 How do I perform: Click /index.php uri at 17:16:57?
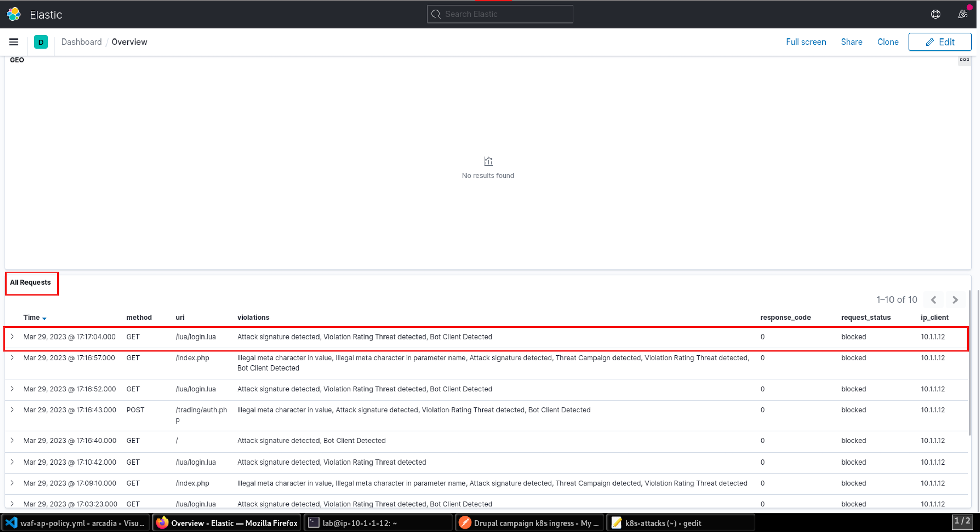[x=192, y=358]
